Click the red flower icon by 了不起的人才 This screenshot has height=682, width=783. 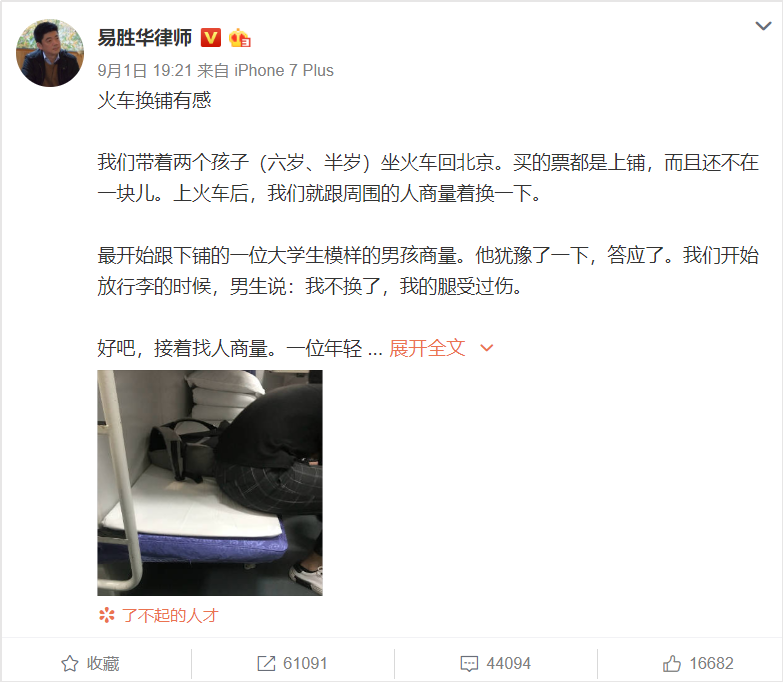[x=106, y=616]
